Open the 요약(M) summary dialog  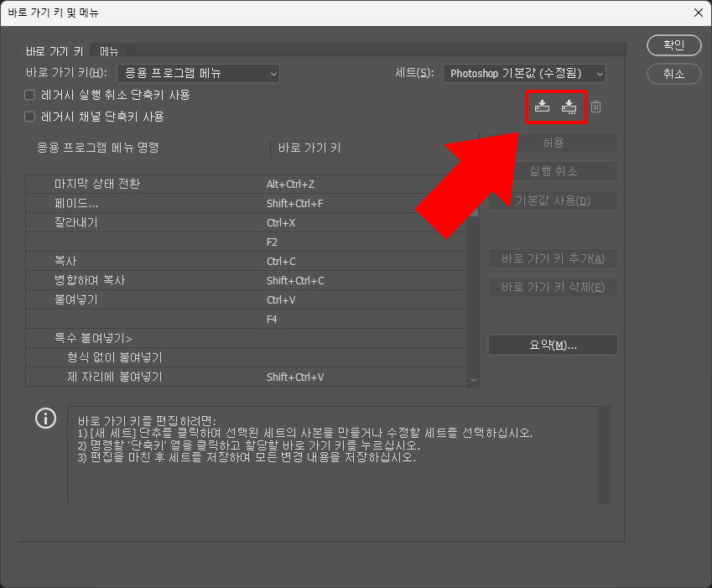(x=552, y=344)
